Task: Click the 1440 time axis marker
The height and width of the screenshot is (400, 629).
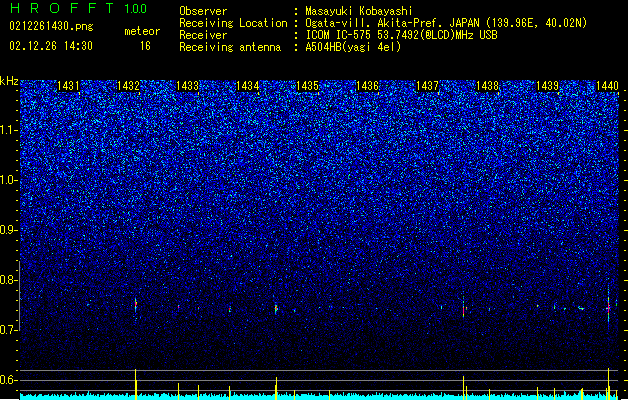Action: pos(607,85)
